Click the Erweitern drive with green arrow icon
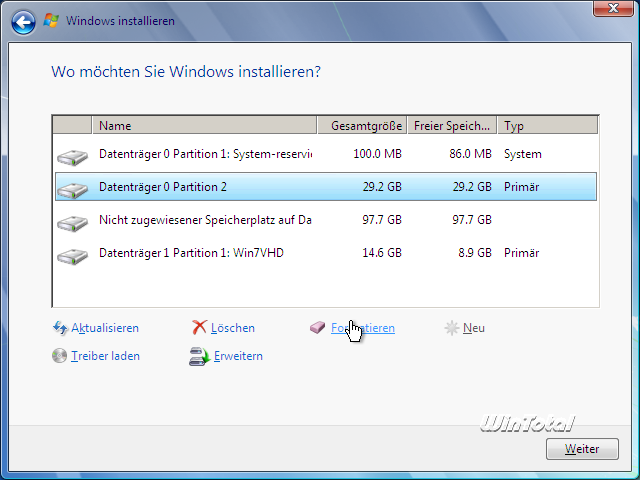Image resolution: width=640 pixels, height=480 pixels. pyautogui.click(x=199, y=356)
